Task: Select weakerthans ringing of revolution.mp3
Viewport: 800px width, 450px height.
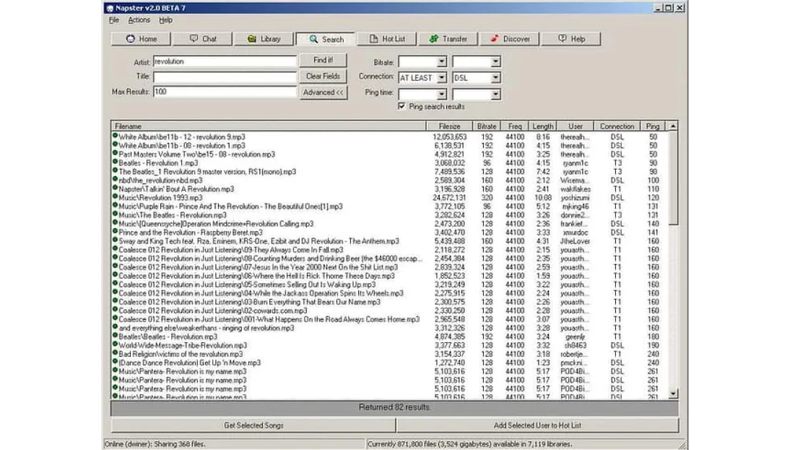Action: click(x=390, y=328)
